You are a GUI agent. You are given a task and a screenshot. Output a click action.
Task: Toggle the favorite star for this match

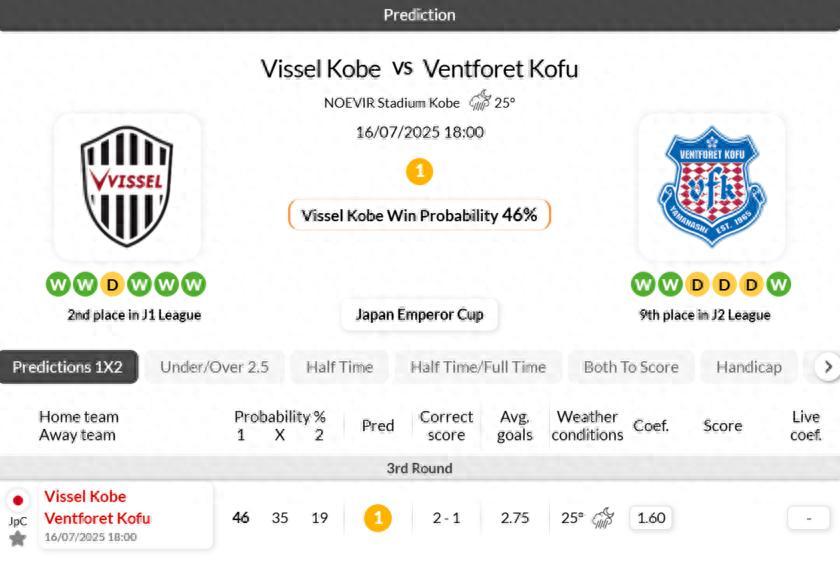tap(18, 539)
